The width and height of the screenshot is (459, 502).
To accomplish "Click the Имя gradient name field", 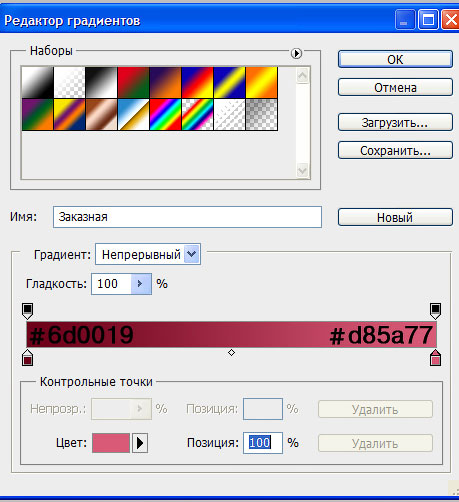I will [x=187, y=217].
